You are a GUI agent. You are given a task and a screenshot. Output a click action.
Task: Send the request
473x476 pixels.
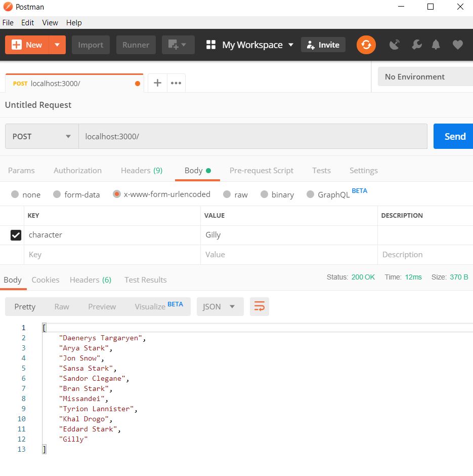pos(453,136)
